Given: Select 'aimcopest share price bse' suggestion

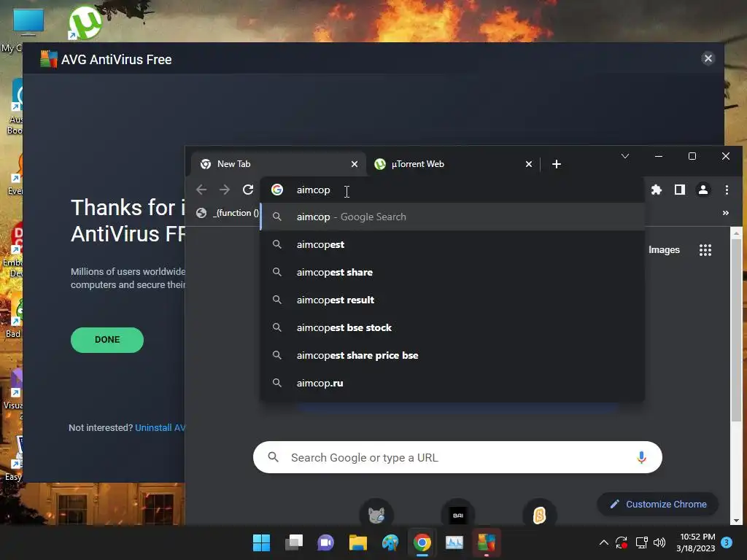Looking at the screenshot, I should pos(452,355).
